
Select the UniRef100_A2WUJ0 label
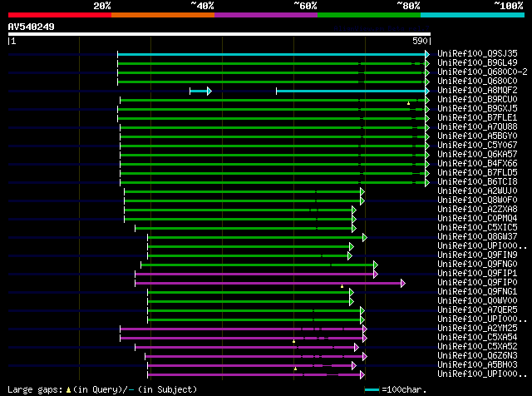click(477, 191)
